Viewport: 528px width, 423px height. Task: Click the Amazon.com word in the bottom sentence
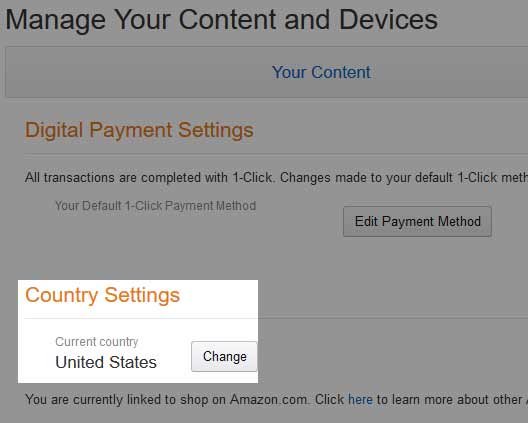click(x=269, y=400)
